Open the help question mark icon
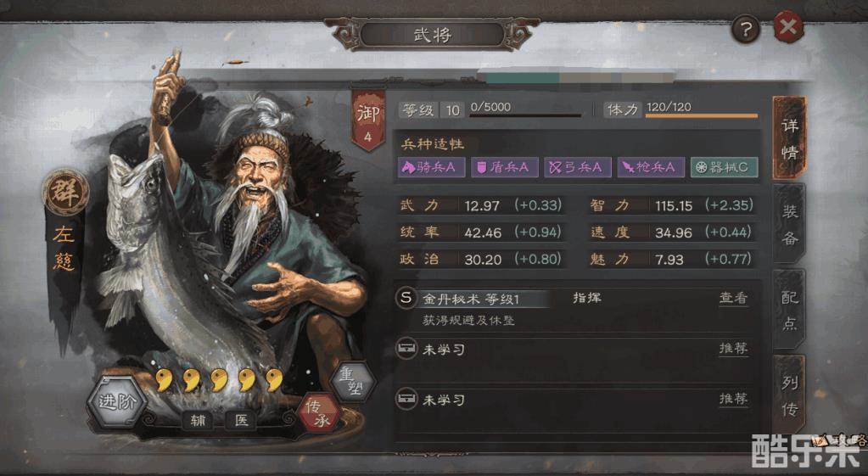Viewport: 868px width, 476px height. [745, 30]
